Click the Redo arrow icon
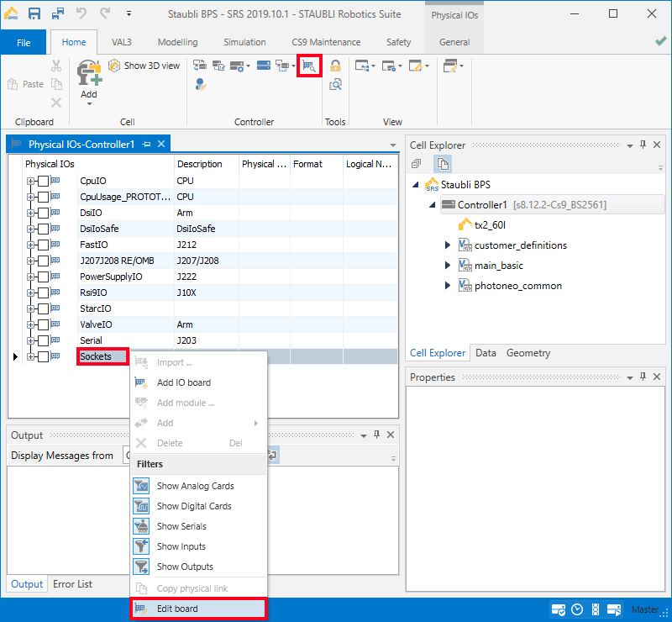Image resolution: width=672 pixels, height=622 pixels. [105, 13]
